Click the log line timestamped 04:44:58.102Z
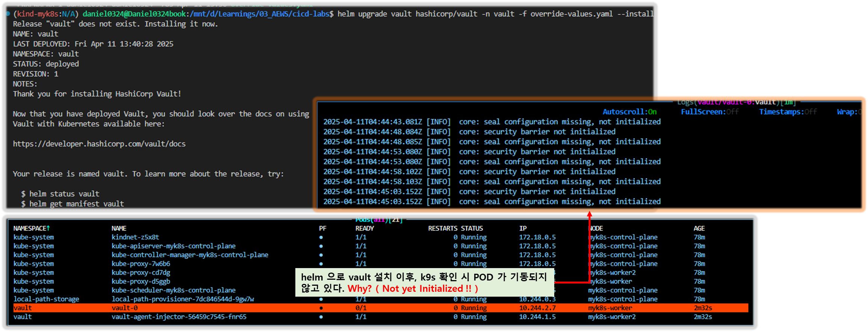 (469, 171)
